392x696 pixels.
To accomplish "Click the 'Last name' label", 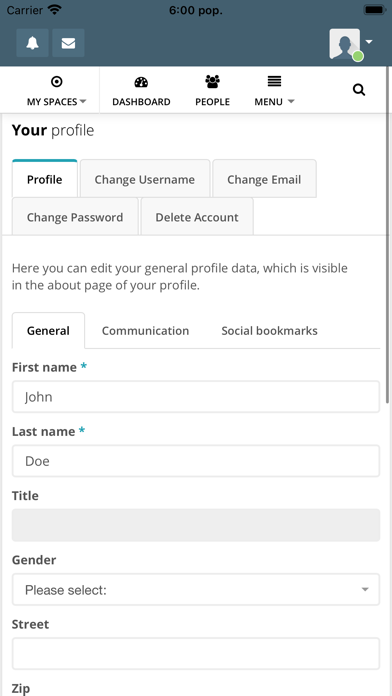I will click(44, 431).
